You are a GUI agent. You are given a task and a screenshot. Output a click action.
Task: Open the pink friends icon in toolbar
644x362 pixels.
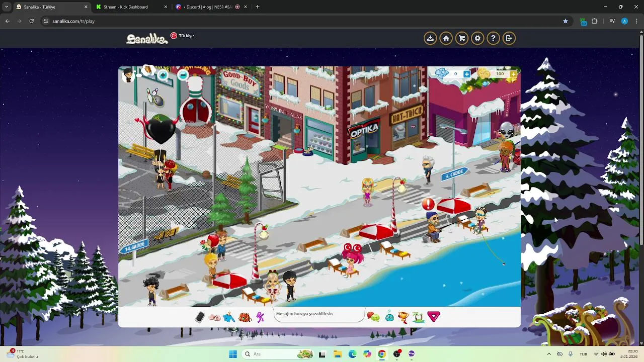coord(214,318)
